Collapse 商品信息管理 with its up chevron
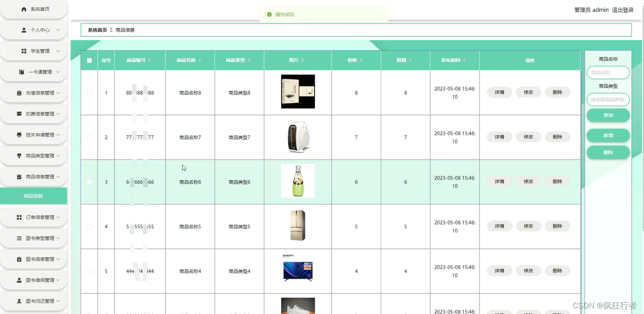Image resolution: width=644 pixels, height=314 pixels. [x=58, y=177]
